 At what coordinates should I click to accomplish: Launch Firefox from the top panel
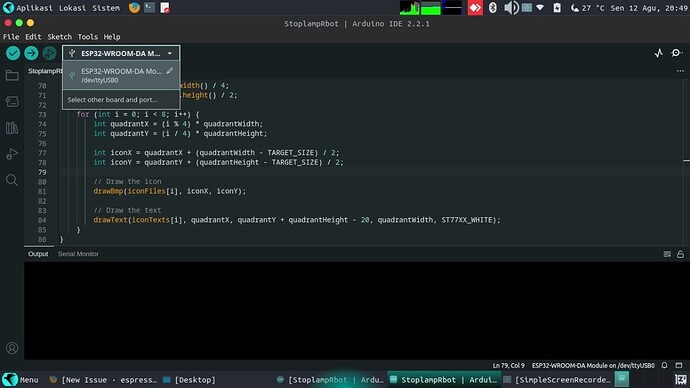[x=134, y=7]
